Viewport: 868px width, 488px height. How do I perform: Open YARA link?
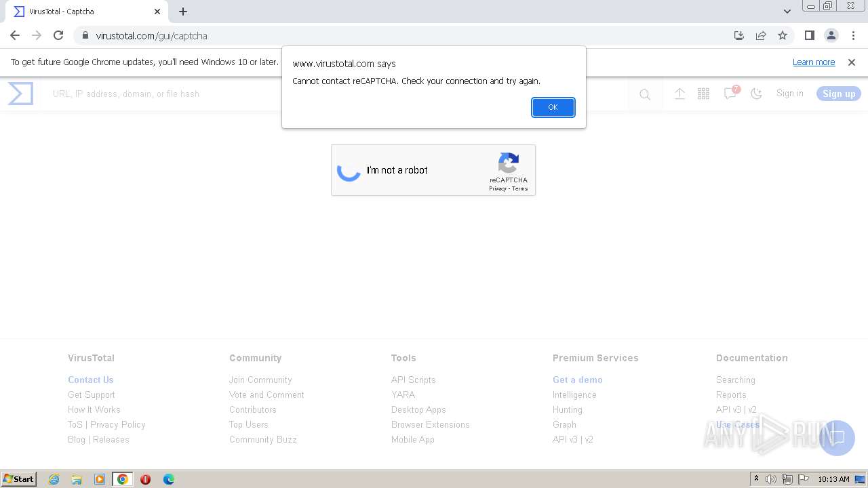tap(403, 395)
